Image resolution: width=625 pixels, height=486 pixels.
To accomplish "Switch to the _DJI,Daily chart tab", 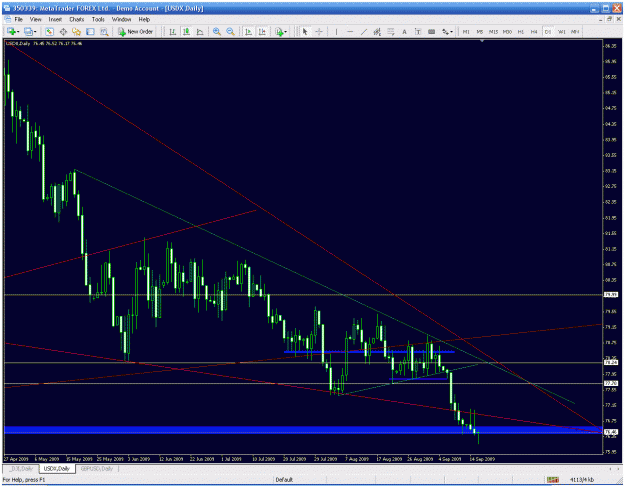I will 22,469.
